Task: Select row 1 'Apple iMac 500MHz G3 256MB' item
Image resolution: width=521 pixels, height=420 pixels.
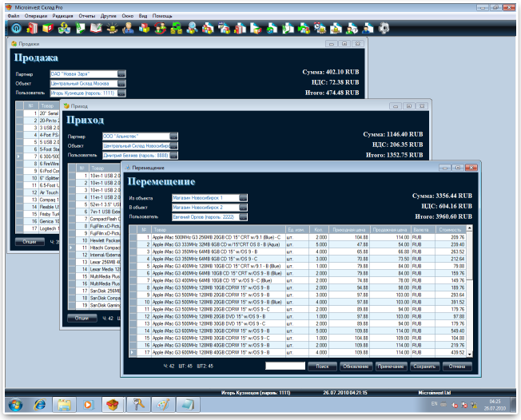Action: click(217, 237)
